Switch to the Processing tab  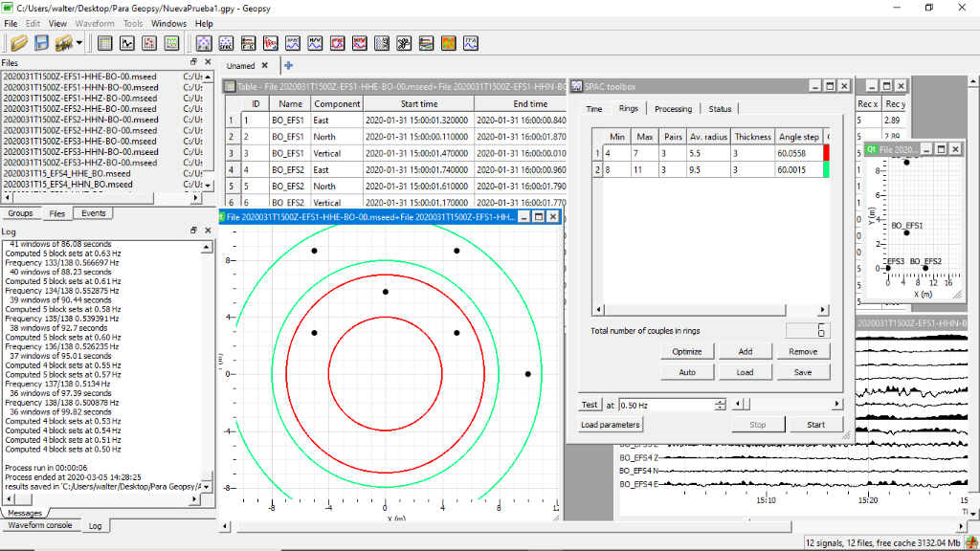coord(673,109)
